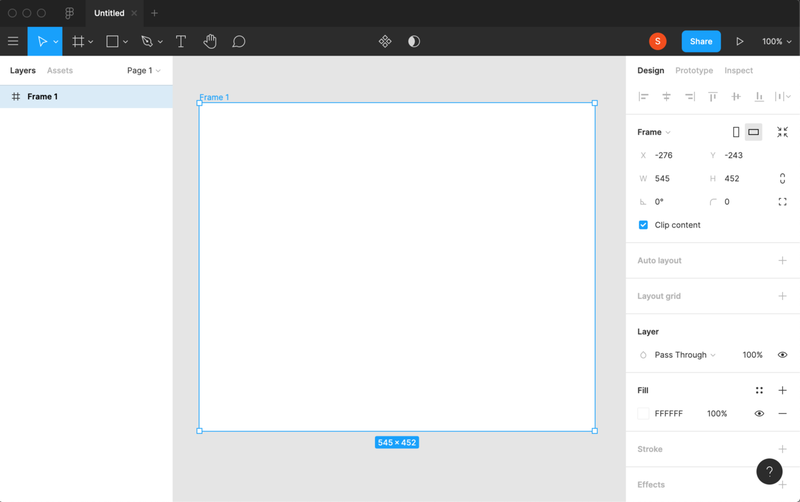Open the hamburger main menu
This screenshot has width=800, height=502.
pyautogui.click(x=13, y=41)
